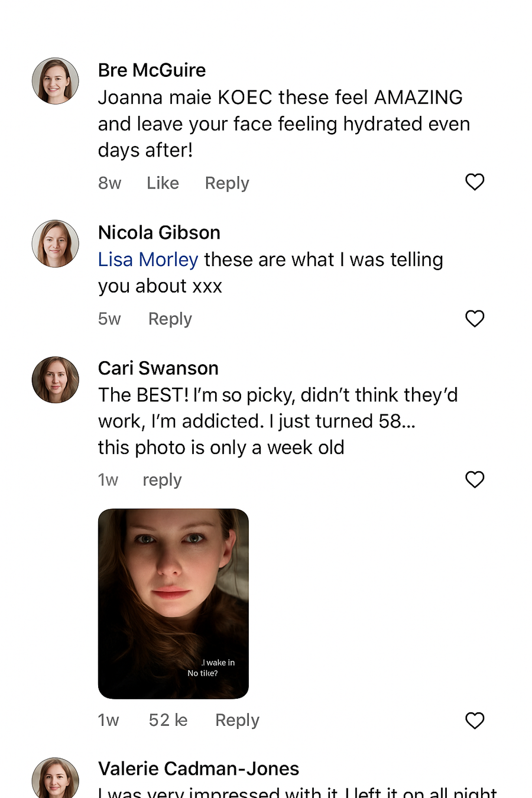Open Nicola Gibson's profile picture
This screenshot has width=532, height=798.
click(55, 244)
